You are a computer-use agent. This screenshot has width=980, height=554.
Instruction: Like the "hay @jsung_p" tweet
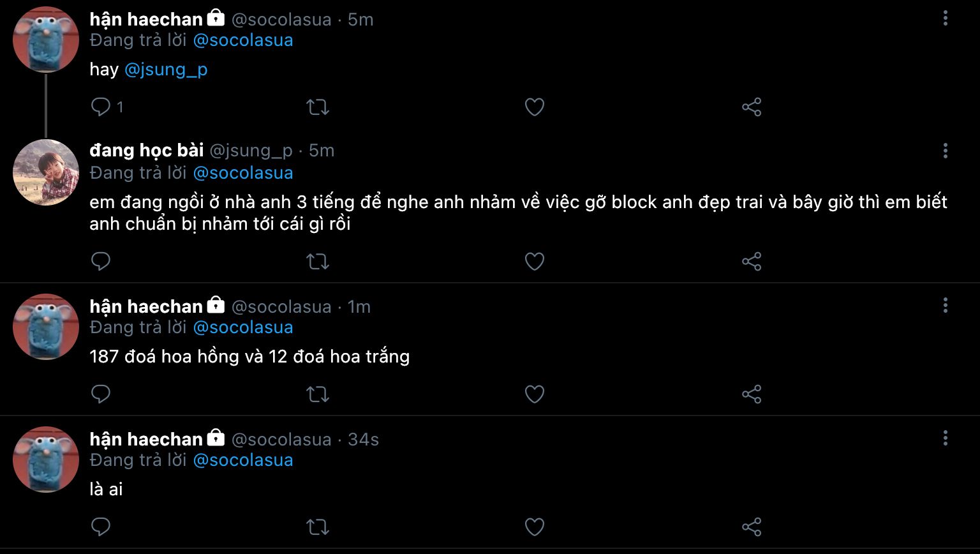[x=534, y=107]
